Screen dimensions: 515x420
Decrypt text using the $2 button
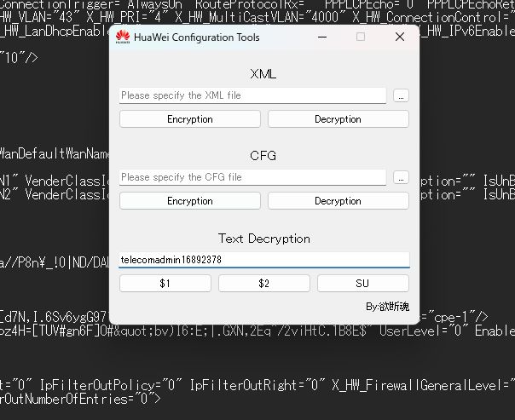tap(264, 283)
